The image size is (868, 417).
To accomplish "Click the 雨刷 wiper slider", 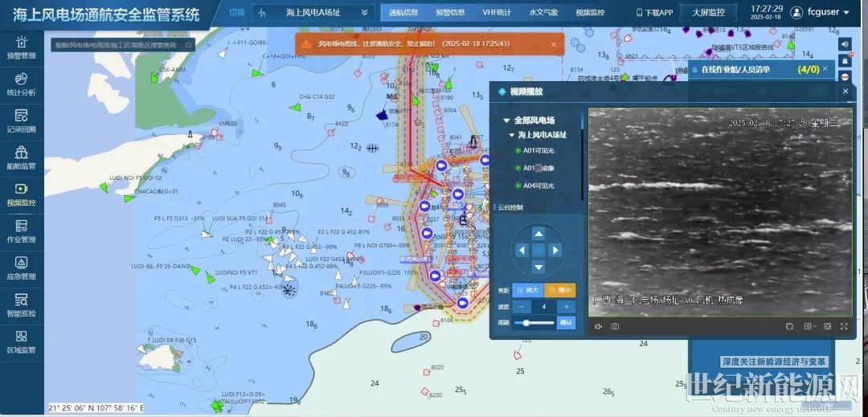I will click(533, 322).
